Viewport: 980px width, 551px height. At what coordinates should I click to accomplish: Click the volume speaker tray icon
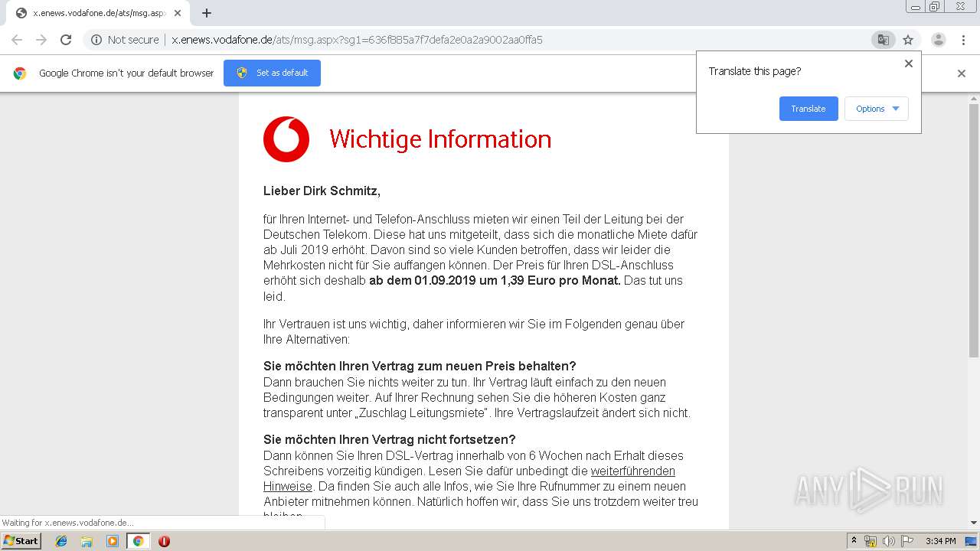889,541
